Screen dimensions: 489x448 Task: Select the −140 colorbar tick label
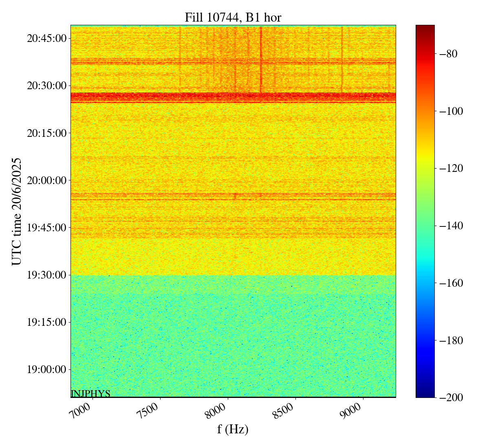pos(449,226)
